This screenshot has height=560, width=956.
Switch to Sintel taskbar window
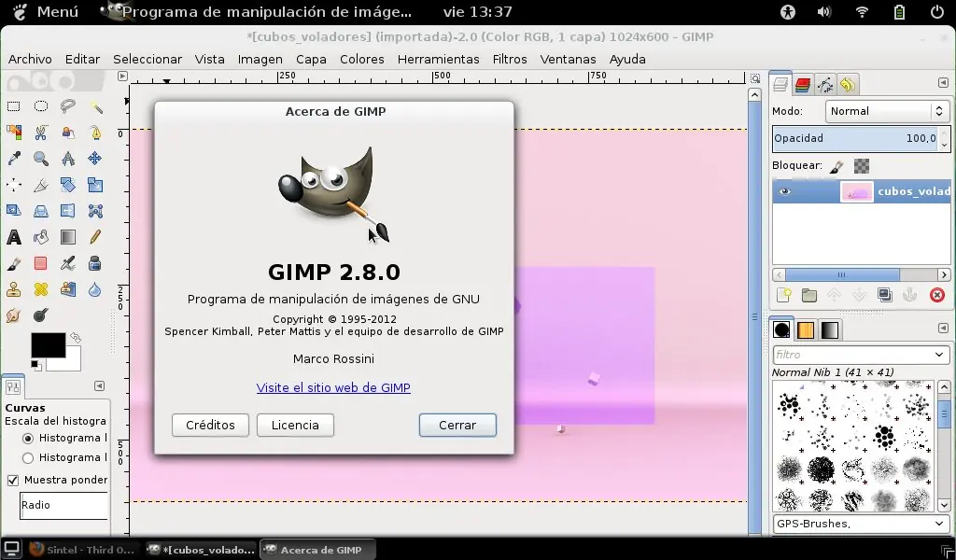click(x=81, y=550)
